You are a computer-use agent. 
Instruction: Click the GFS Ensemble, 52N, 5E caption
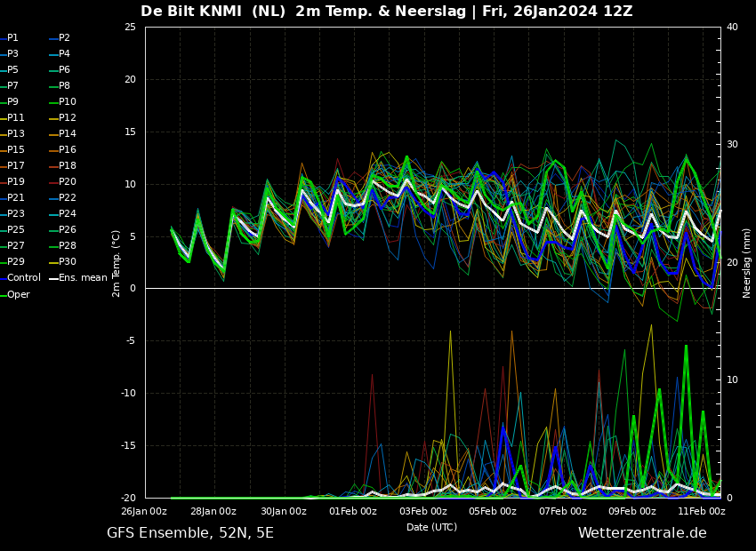coord(190,533)
